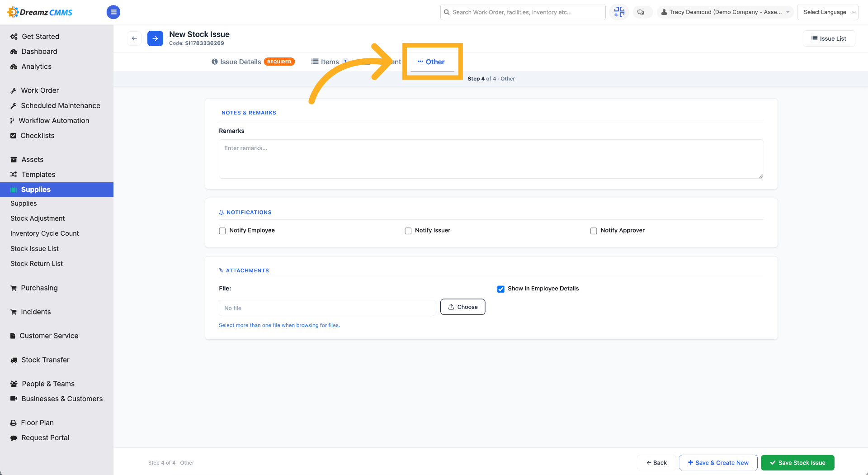The image size is (868, 475).
Task: Open Floor Plan in sidebar
Action: (x=37, y=423)
